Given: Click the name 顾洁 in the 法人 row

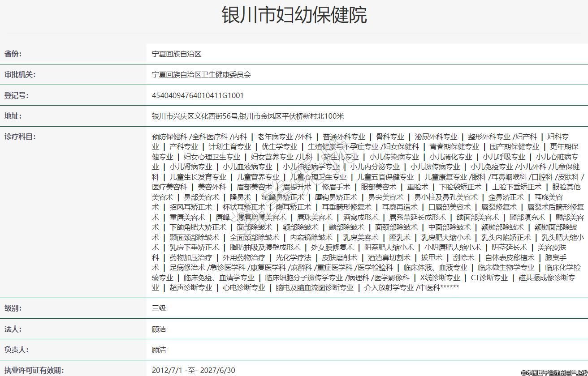Looking at the screenshot, I should 159,329.
